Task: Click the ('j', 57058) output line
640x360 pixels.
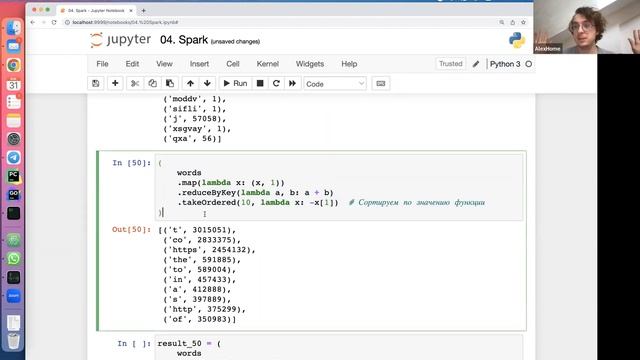Action: click(195, 119)
